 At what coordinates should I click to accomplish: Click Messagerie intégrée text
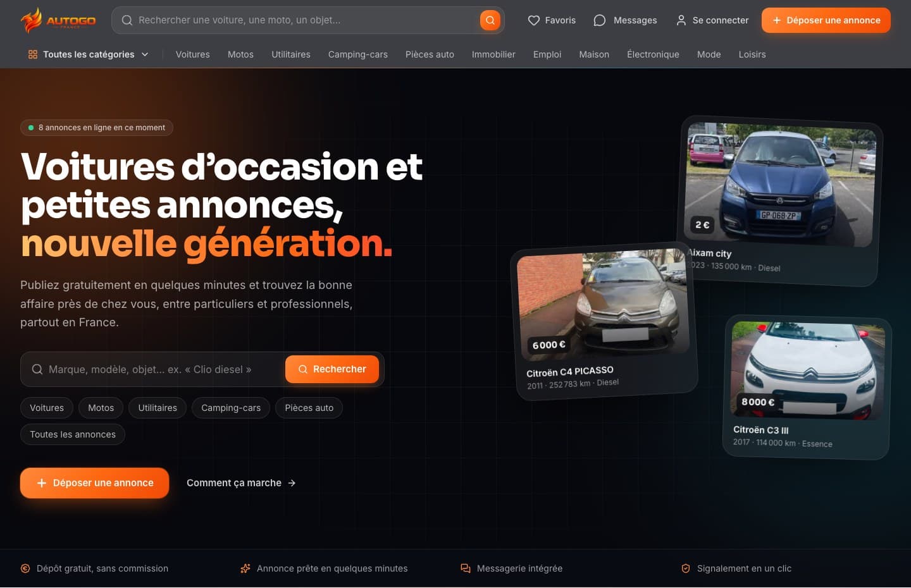pos(519,568)
